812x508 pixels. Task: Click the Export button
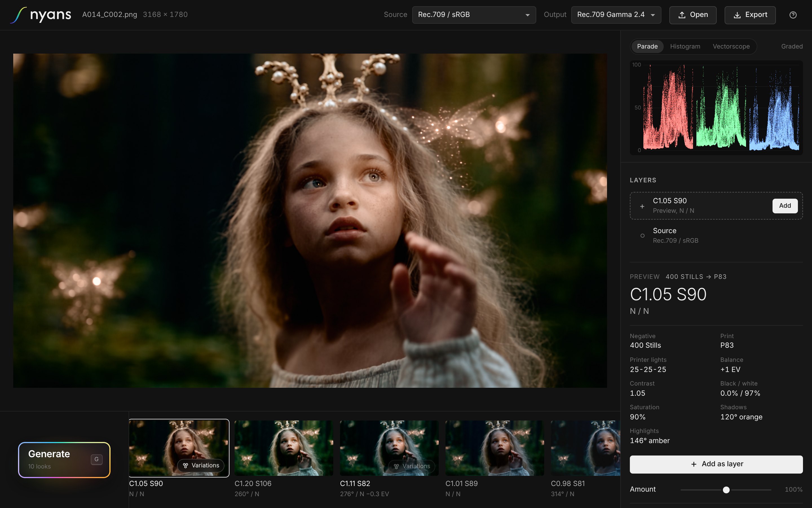pyautogui.click(x=750, y=15)
